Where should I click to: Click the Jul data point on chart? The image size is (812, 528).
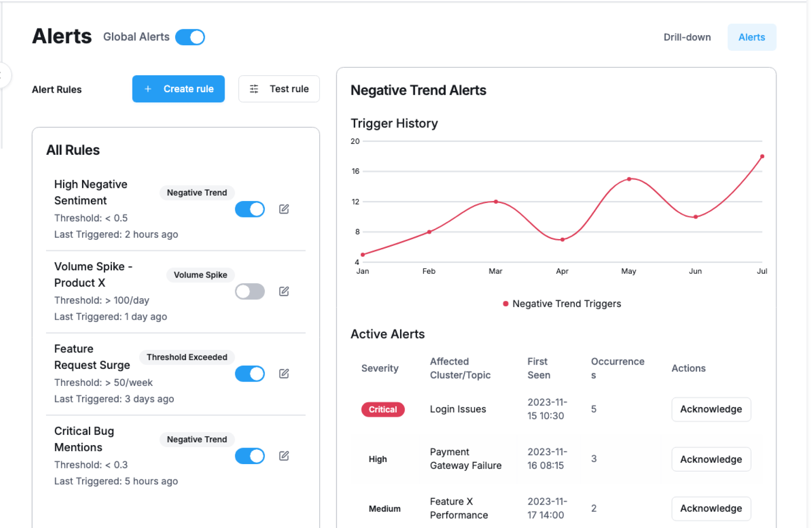[x=762, y=157]
